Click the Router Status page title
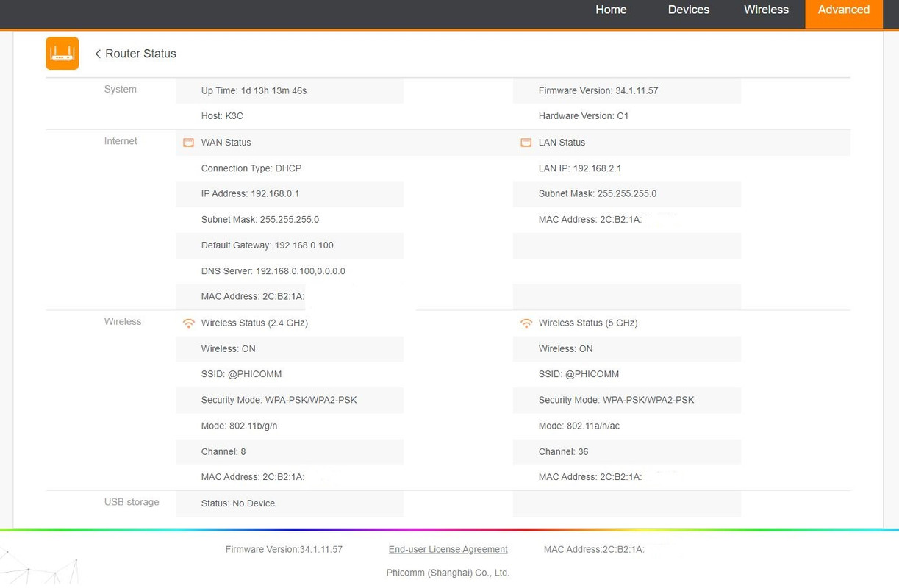The height and width of the screenshot is (588, 899). (140, 54)
